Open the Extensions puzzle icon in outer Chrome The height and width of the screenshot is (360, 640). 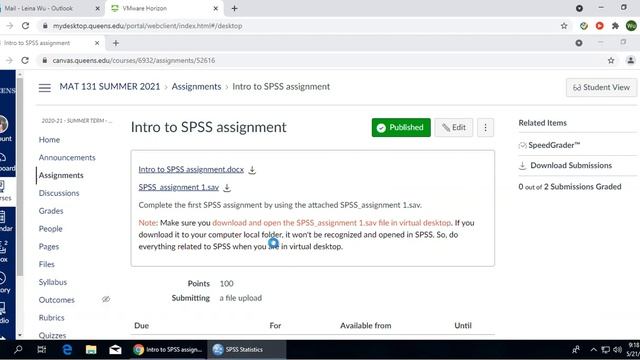[615, 26]
